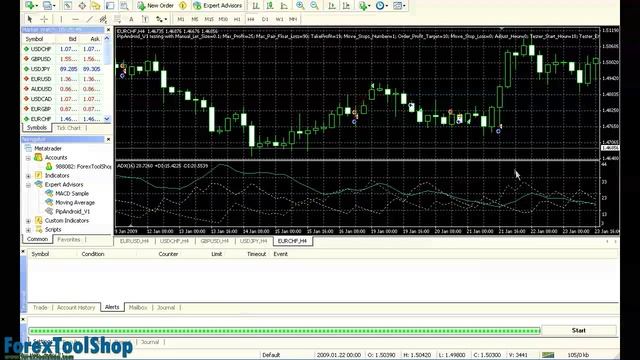Select the cursor arrow tool
The width and height of the screenshot is (640, 360).
(29, 19)
